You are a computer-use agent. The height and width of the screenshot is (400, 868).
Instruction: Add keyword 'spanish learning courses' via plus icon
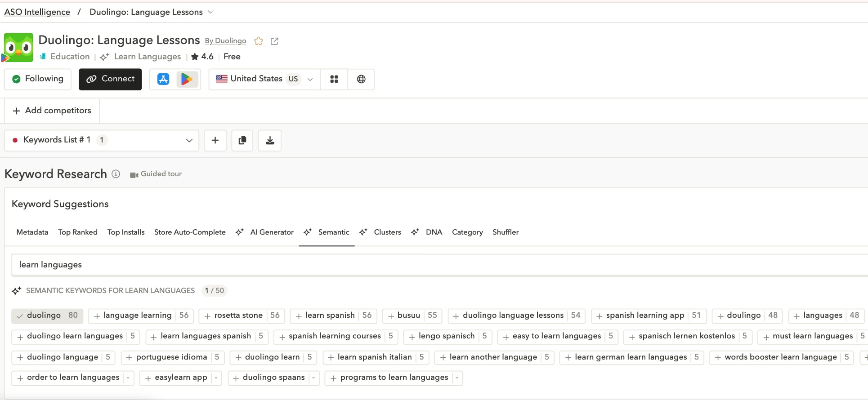[x=282, y=337]
